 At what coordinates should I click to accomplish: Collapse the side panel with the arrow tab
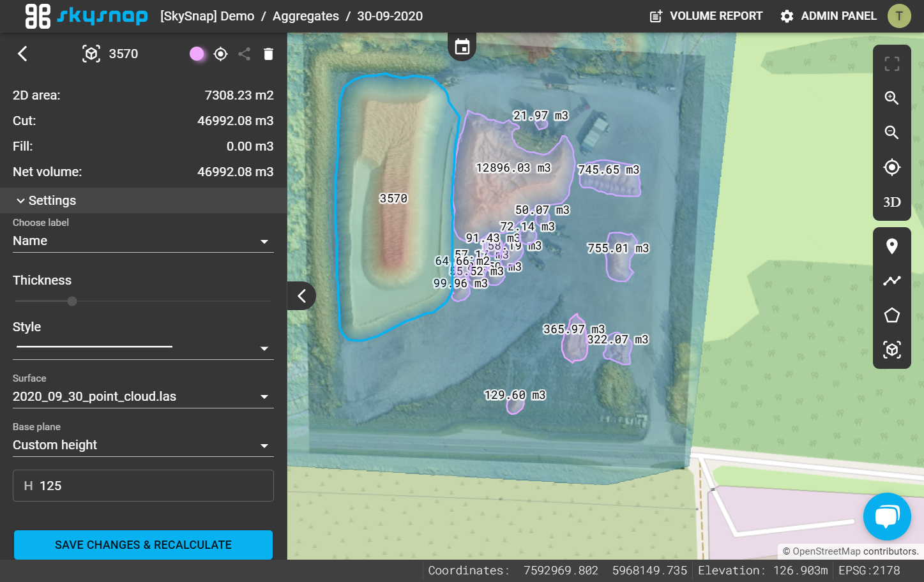tap(301, 295)
